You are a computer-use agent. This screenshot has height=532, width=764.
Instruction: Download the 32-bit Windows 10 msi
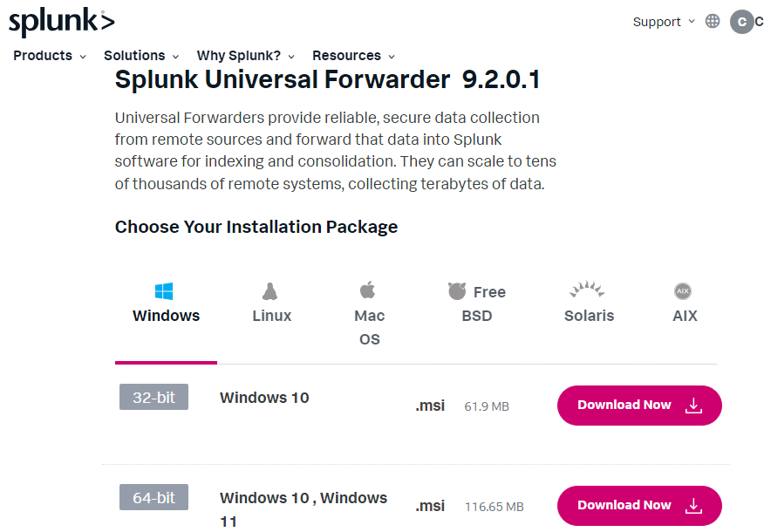(639, 406)
